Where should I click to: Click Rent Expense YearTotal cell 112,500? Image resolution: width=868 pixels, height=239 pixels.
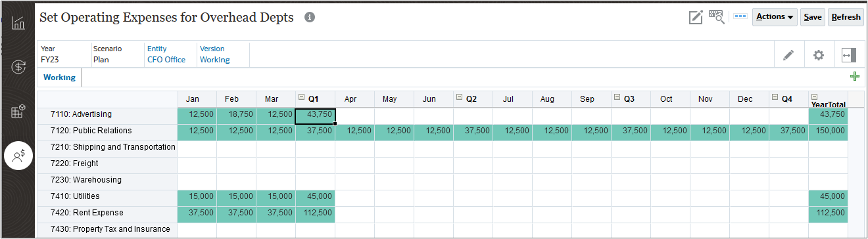tap(828, 215)
